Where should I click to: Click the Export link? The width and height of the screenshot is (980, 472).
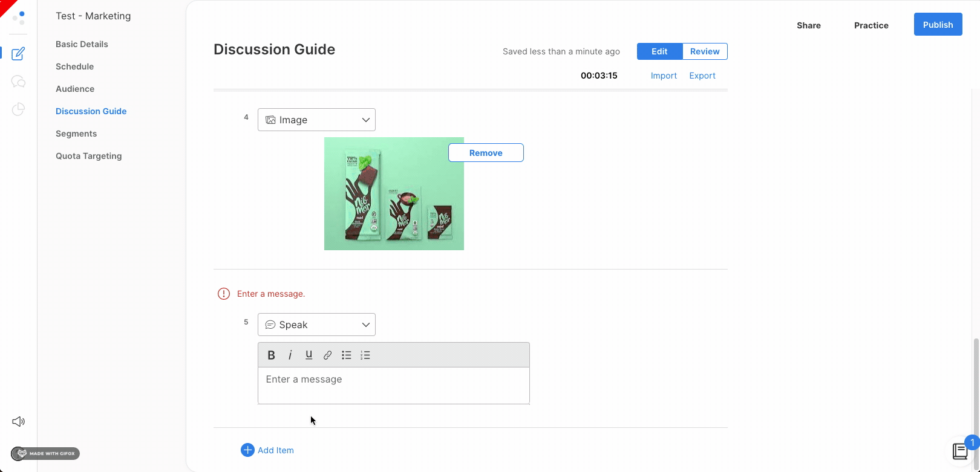pos(702,76)
